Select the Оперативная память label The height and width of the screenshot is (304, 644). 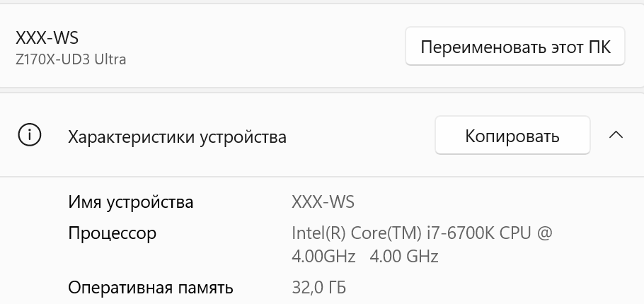click(150, 288)
